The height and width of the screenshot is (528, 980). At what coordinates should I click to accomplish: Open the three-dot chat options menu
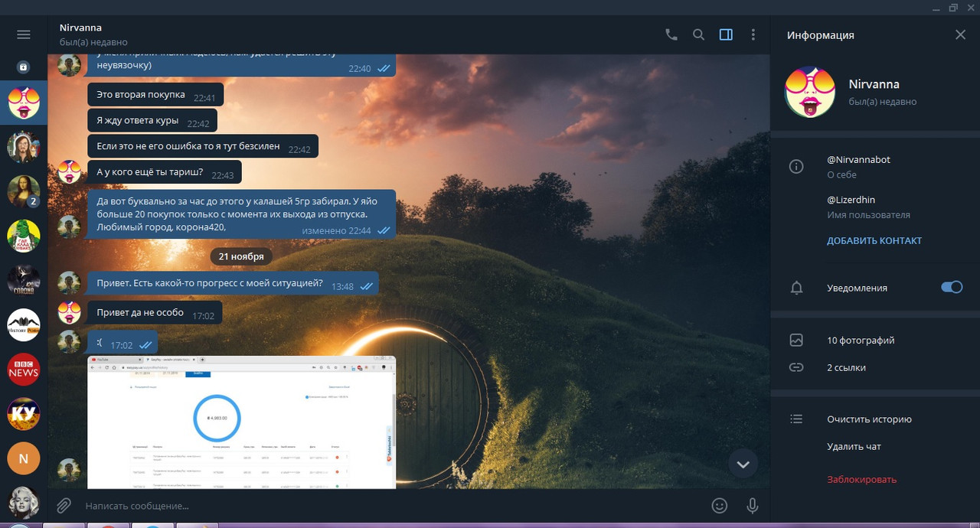[753, 34]
